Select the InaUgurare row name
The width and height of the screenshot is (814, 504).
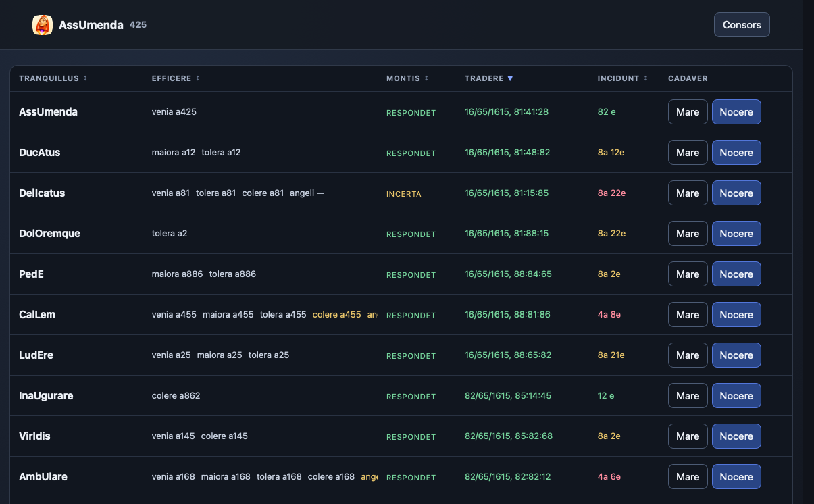(46, 396)
